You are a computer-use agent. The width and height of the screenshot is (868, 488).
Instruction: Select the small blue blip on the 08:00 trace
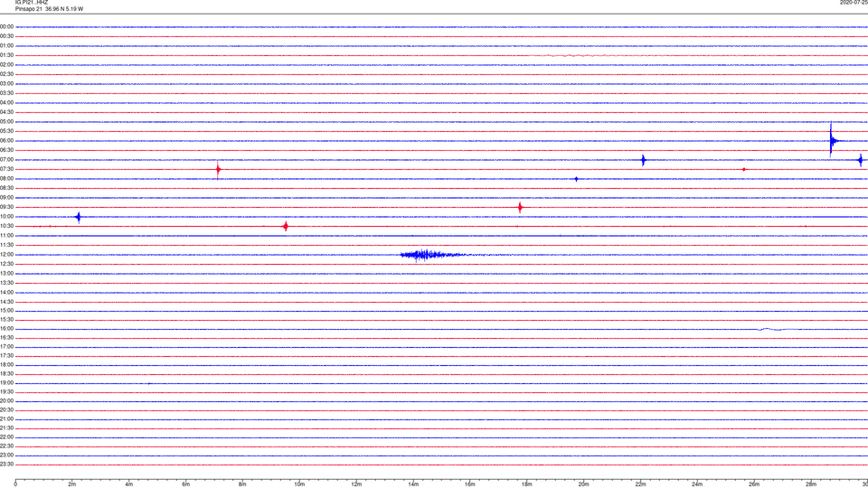click(x=576, y=179)
